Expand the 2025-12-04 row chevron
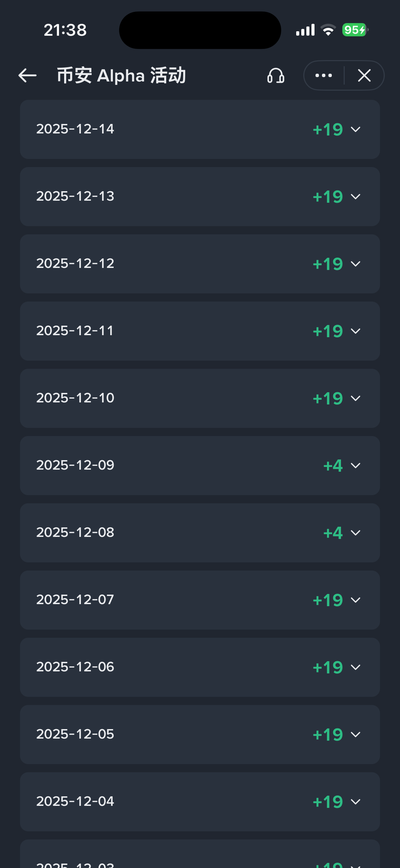The width and height of the screenshot is (400, 868). tap(356, 802)
